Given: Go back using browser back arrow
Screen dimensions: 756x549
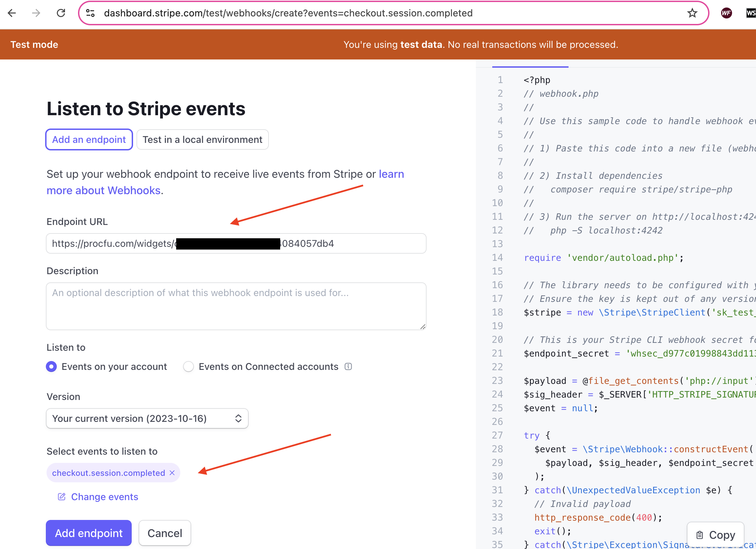Looking at the screenshot, I should point(12,13).
